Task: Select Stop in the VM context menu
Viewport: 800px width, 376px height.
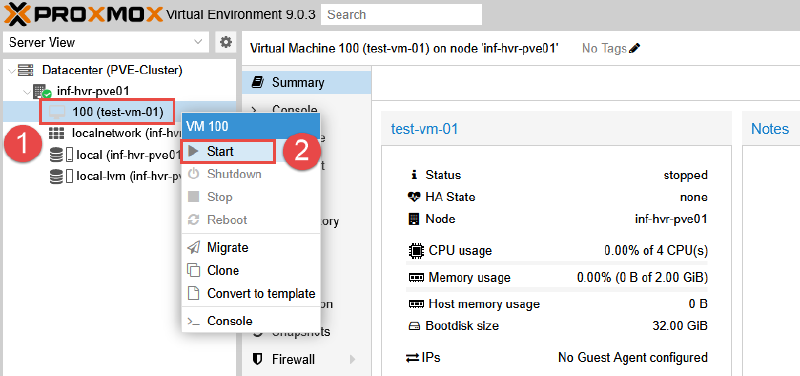Action: click(251, 197)
